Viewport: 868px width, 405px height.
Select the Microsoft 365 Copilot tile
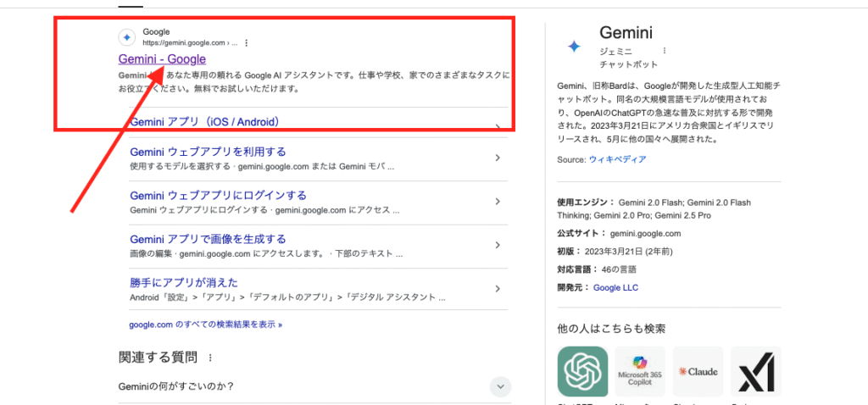[x=640, y=371]
